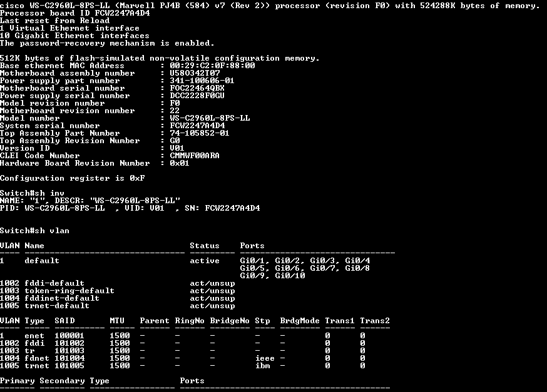This screenshot has height=392, width=547.
Task: Select motherboard serial number FOC22464QBX
Action: click(197, 88)
